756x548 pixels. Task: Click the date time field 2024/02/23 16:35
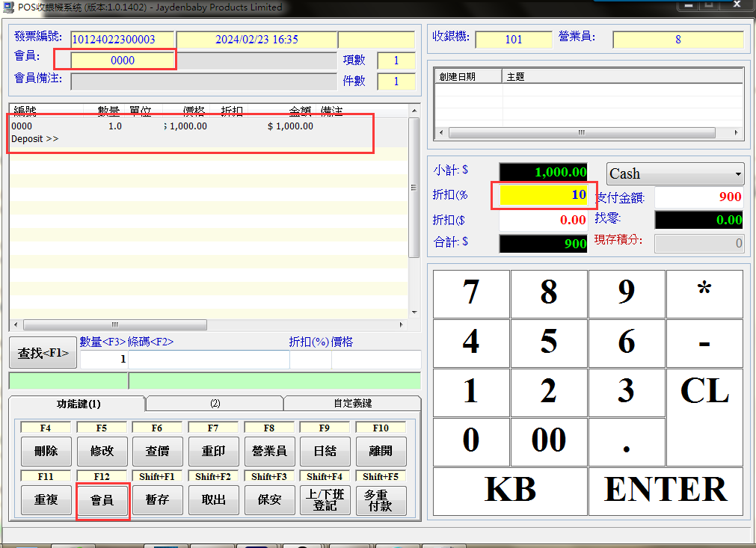tap(256, 40)
